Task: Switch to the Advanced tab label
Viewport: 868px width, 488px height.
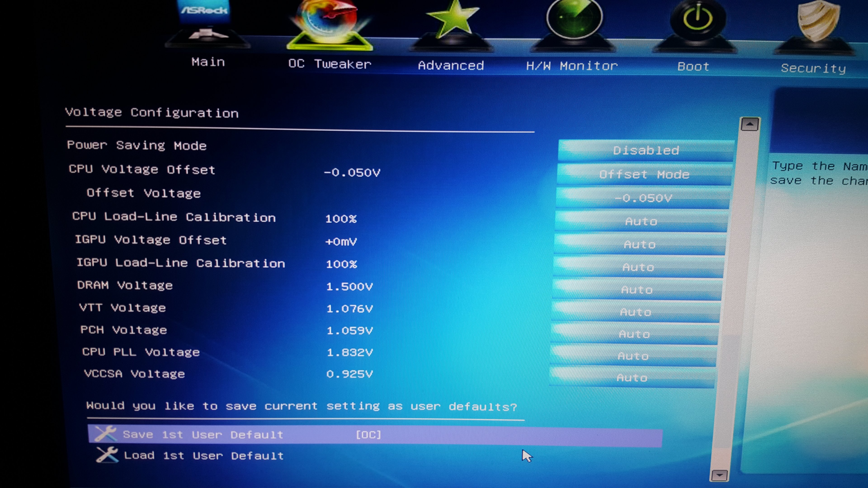Action: coord(451,65)
